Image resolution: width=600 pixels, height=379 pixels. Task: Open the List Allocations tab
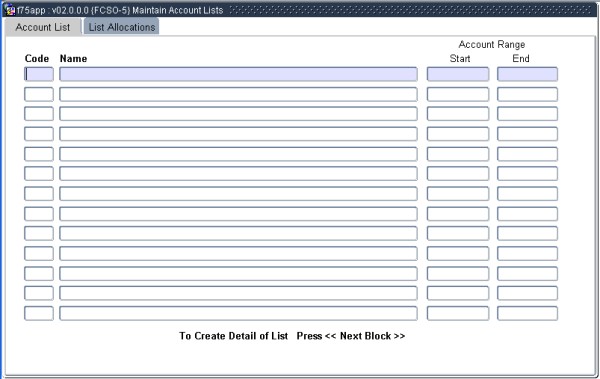click(x=122, y=27)
